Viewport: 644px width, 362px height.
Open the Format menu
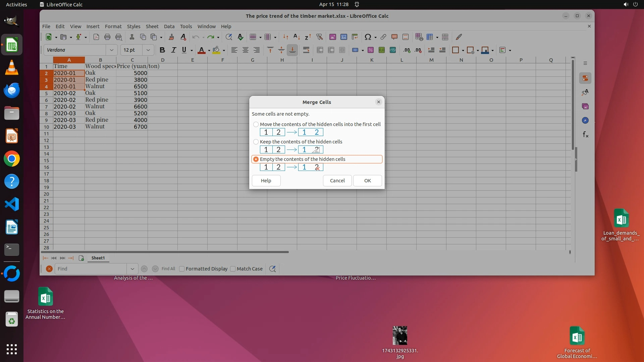[x=113, y=26]
